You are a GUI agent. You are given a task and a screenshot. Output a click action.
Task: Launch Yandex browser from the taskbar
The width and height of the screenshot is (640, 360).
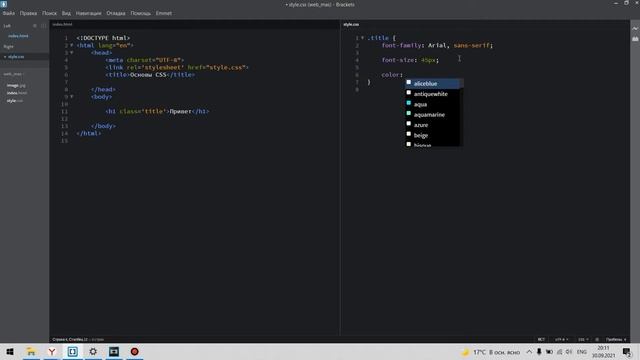[x=52, y=351]
